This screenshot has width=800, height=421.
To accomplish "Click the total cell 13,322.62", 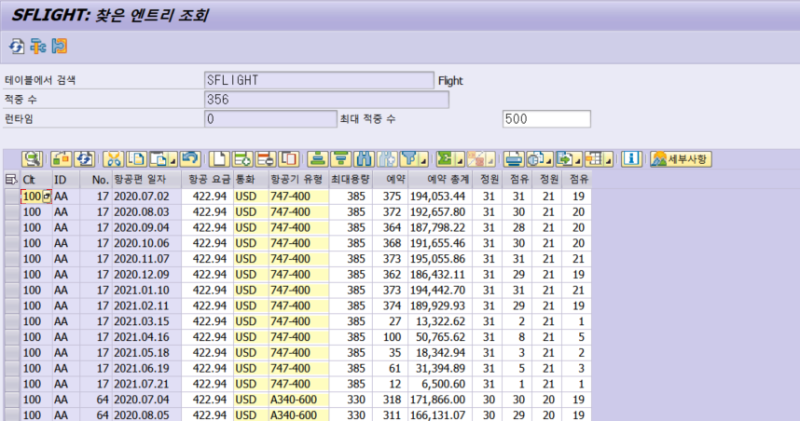I will (440, 321).
